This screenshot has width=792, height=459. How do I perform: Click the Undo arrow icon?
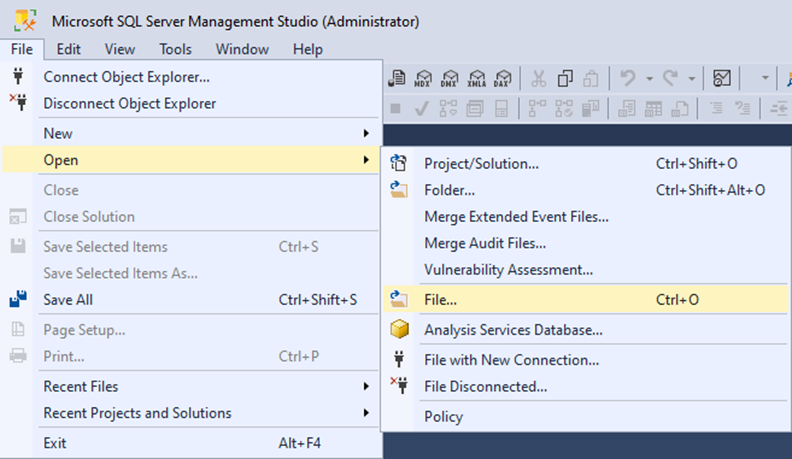[x=627, y=78]
